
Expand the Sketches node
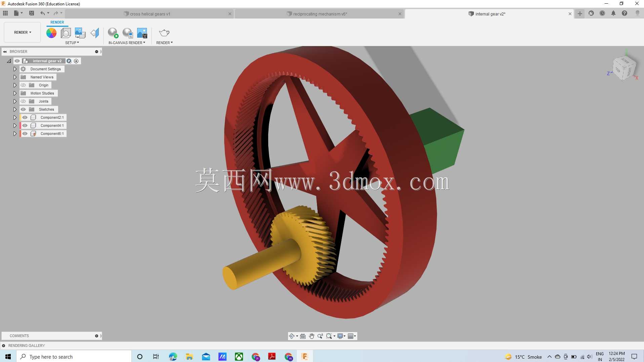(x=15, y=109)
